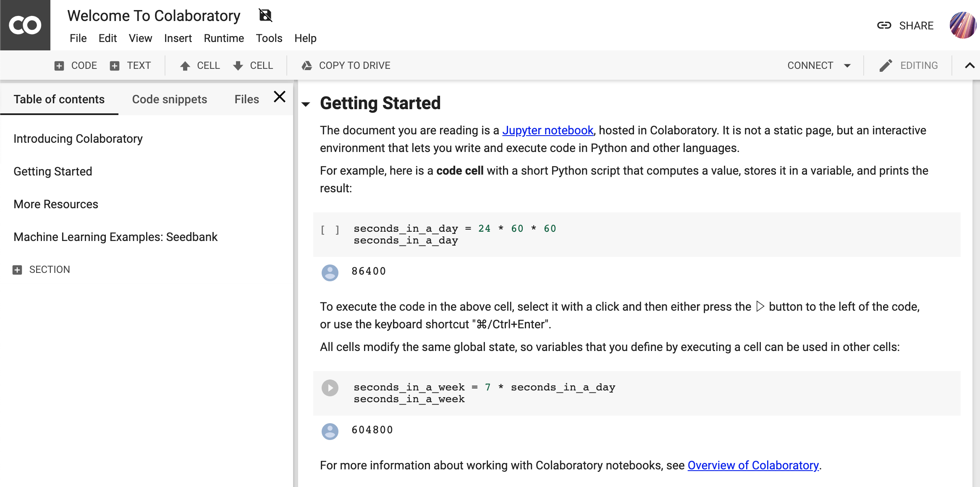Image resolution: width=980 pixels, height=487 pixels.
Task: Add a new code cell
Action: coord(76,65)
